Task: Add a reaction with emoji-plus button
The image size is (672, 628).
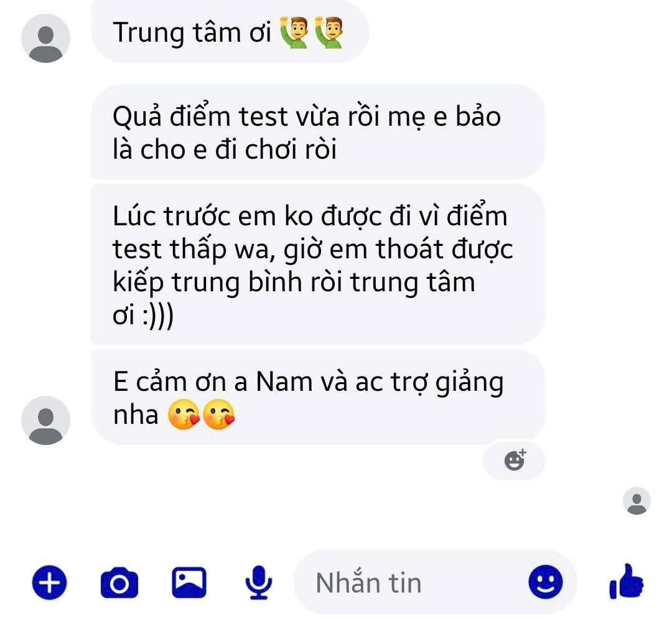Action: click(515, 461)
